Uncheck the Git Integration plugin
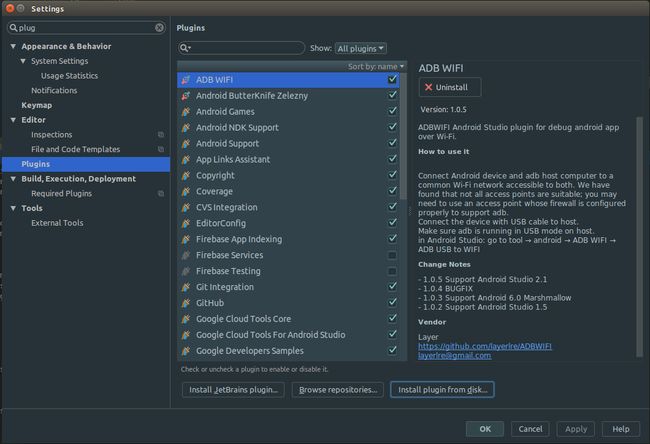The width and height of the screenshot is (650, 444). (392, 286)
